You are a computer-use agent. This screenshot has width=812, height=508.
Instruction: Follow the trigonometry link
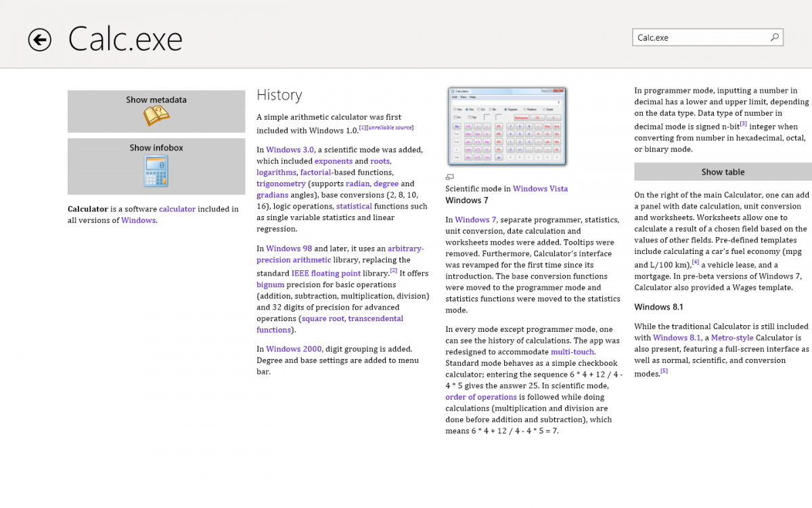pyautogui.click(x=281, y=184)
